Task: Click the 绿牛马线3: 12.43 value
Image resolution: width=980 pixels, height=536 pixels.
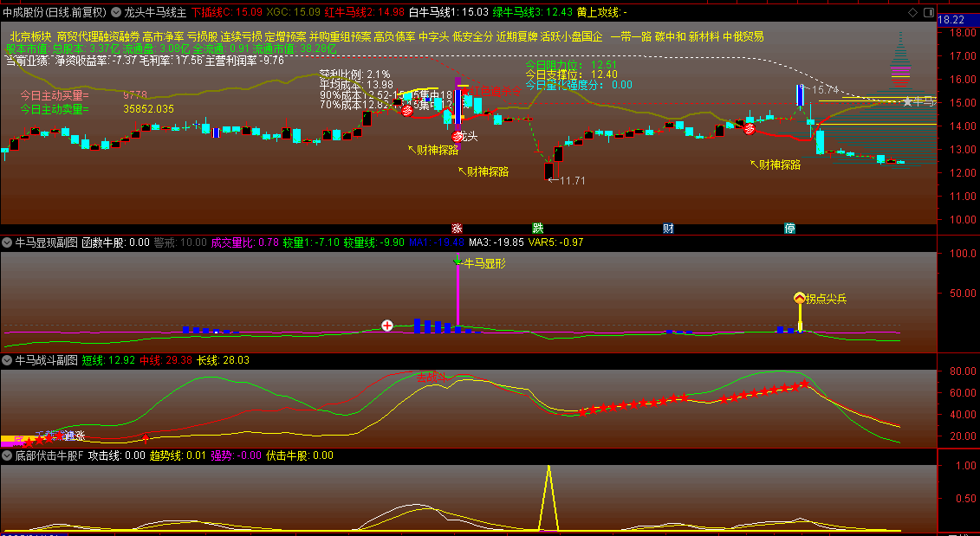Action: [533, 12]
